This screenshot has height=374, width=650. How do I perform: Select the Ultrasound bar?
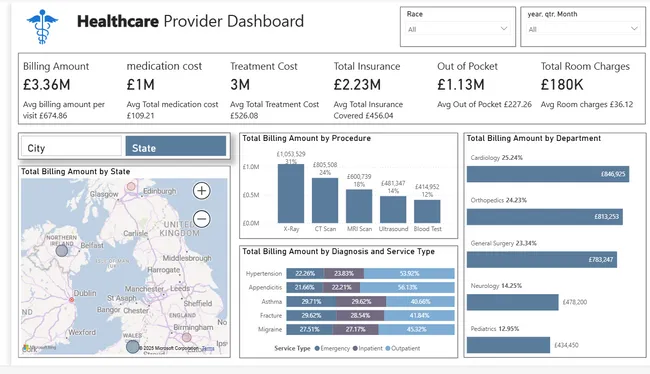[393, 209]
